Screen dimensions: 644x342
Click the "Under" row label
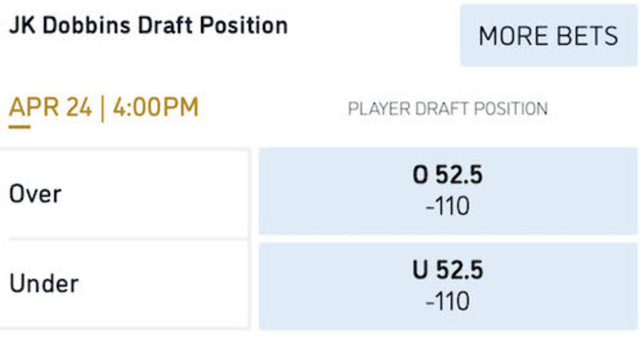click(x=43, y=283)
